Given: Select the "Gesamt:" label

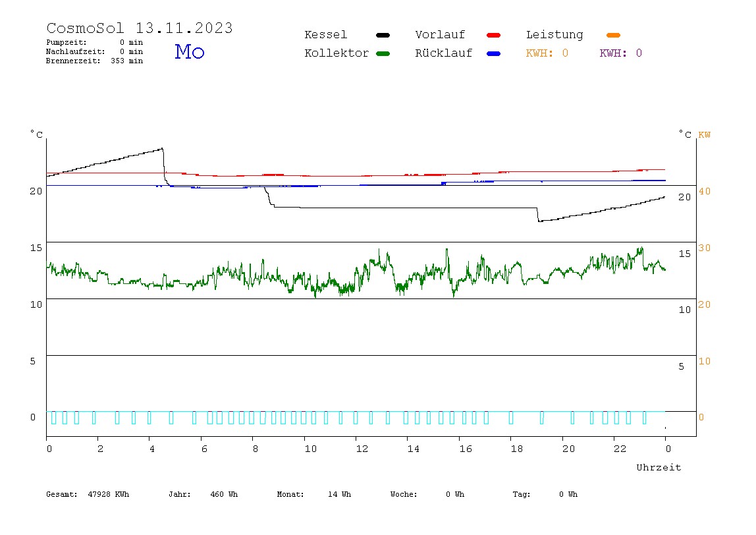Looking at the screenshot, I should (x=62, y=494).
